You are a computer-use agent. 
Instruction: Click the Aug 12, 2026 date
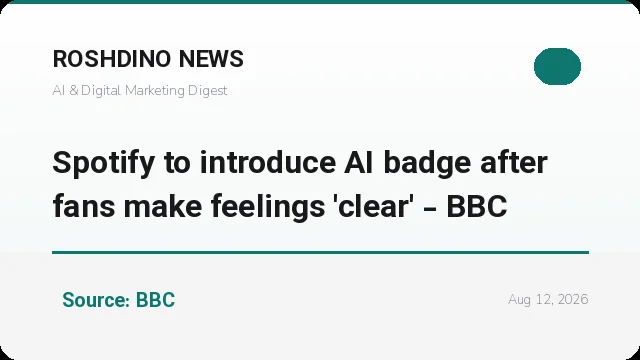pos(548,300)
